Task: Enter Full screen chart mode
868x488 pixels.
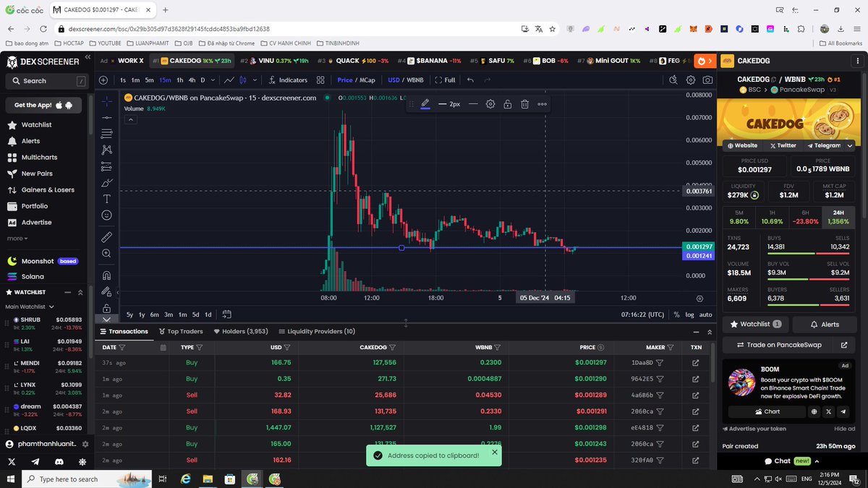Action: 443,80
